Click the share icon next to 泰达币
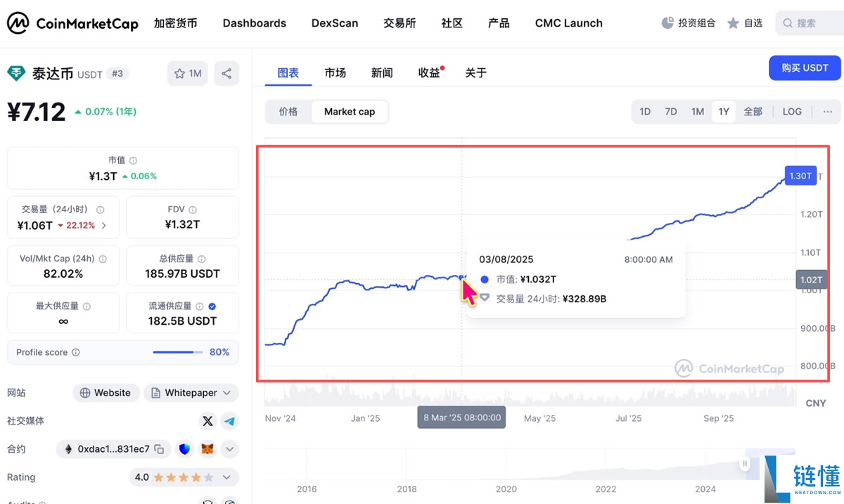This screenshot has width=844, height=504. (x=226, y=73)
